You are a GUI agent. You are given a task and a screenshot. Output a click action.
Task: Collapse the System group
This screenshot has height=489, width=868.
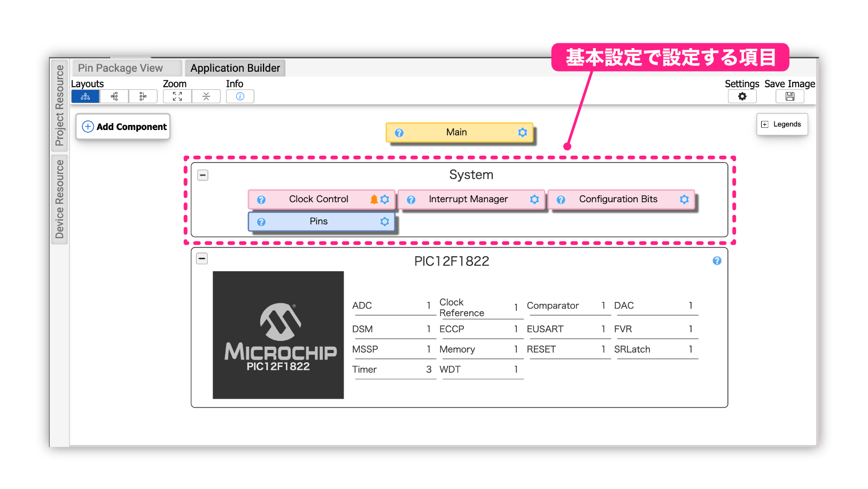pos(203,175)
